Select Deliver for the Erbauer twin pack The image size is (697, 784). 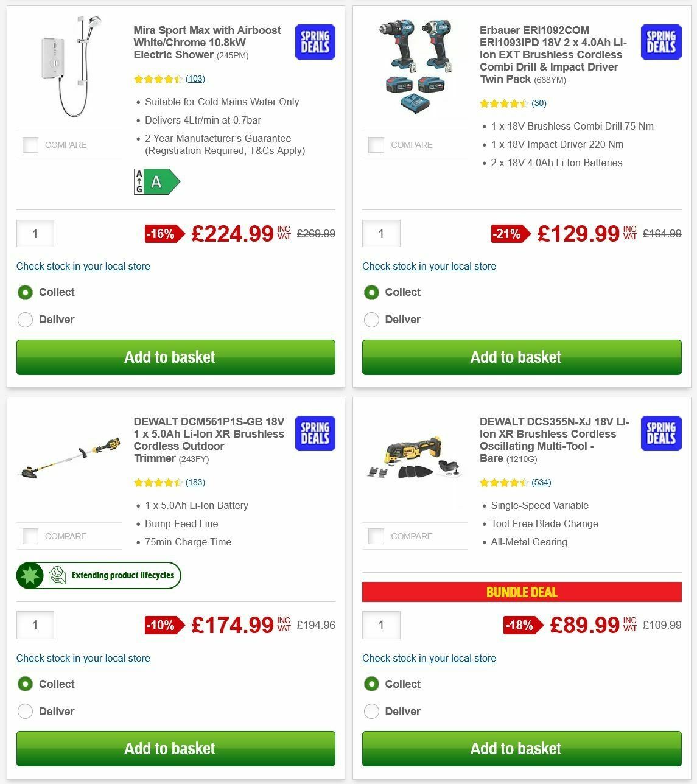[371, 320]
